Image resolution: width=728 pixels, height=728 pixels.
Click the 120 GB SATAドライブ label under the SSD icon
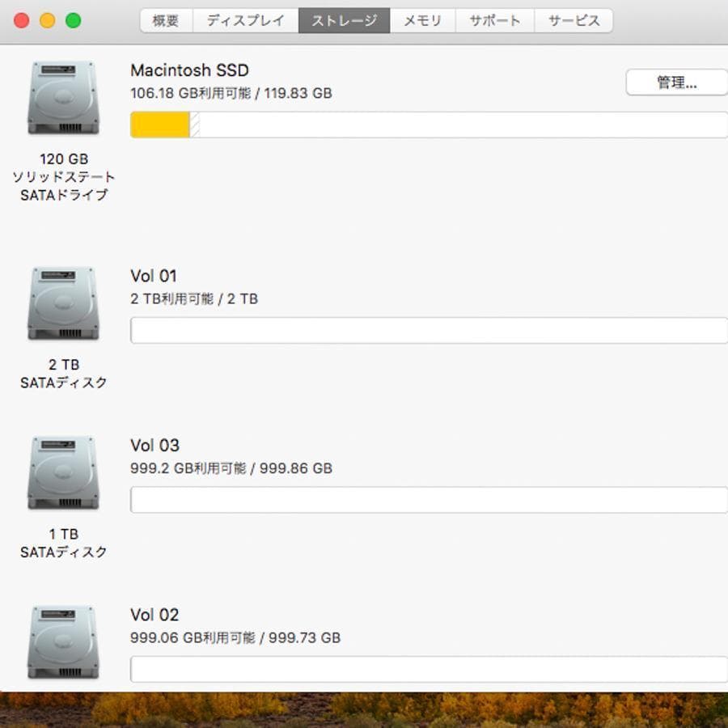pos(63,176)
